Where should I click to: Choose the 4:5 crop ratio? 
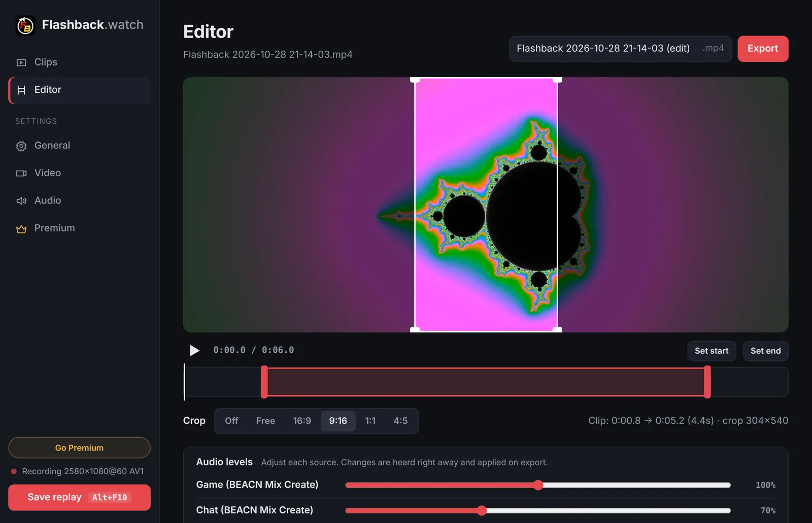click(400, 421)
